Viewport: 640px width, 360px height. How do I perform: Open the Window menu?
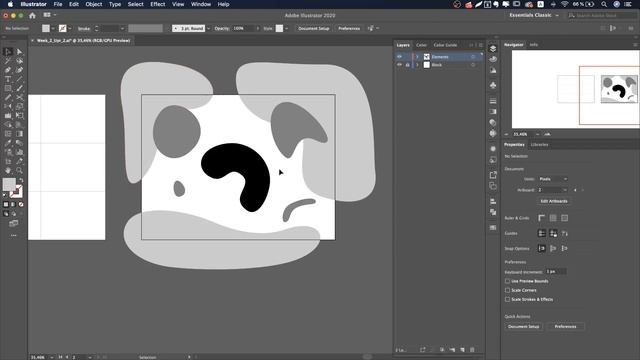click(201, 4)
